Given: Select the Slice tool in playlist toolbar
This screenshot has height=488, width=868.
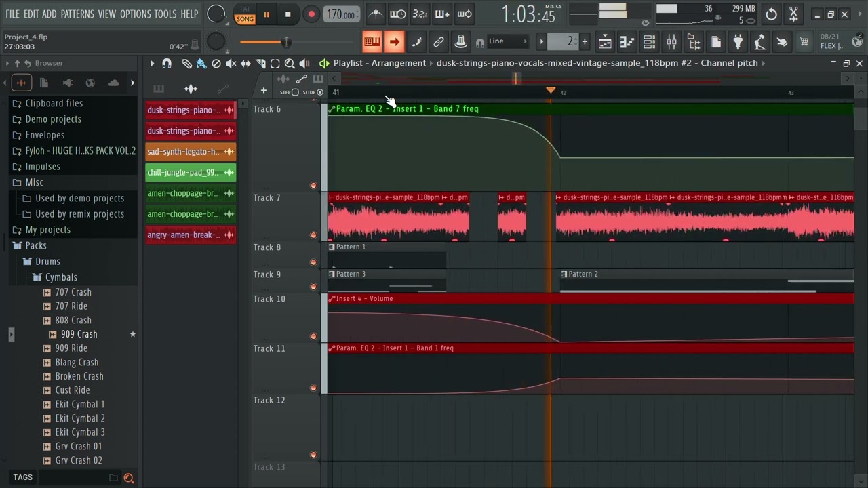Looking at the screenshot, I should 260,63.
